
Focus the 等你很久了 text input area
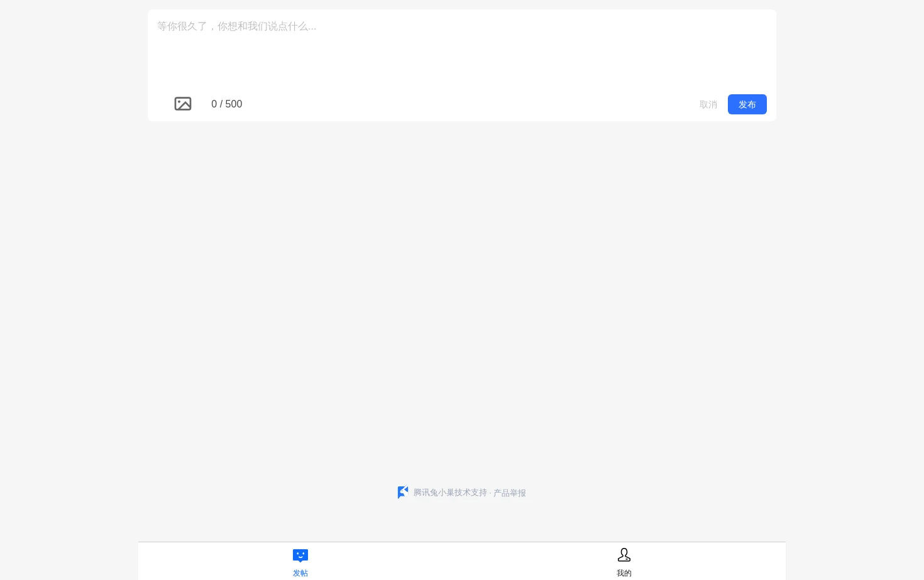(462, 52)
